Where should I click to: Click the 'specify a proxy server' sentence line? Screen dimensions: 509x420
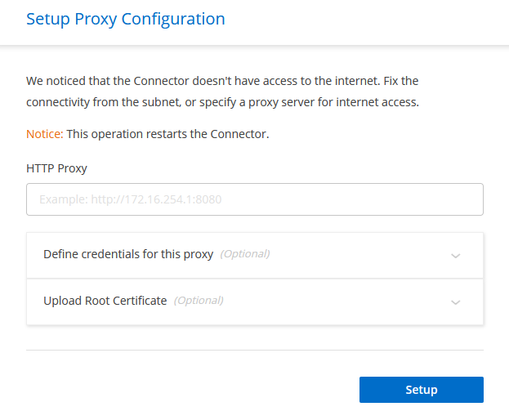coord(222,102)
